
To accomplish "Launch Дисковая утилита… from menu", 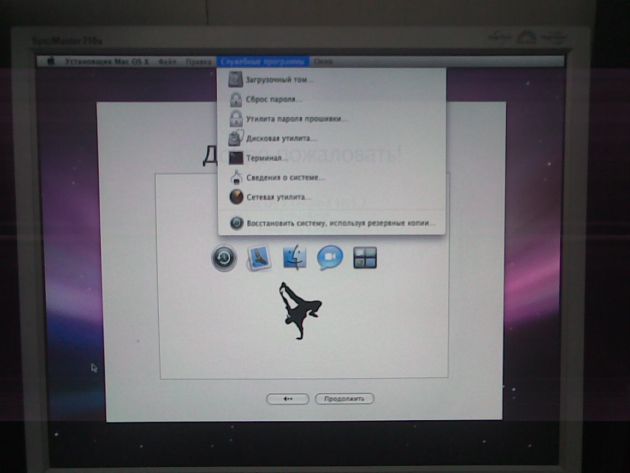I will tap(331, 139).
